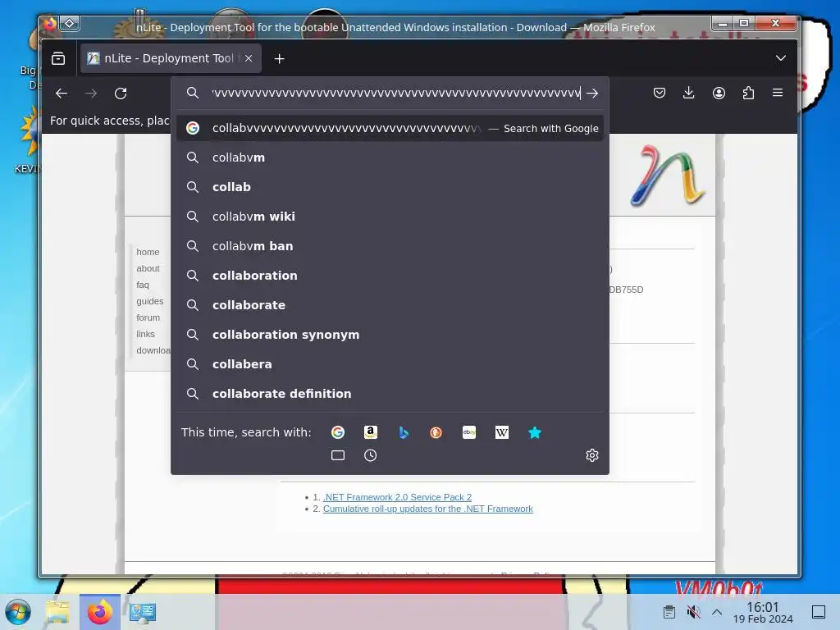The width and height of the screenshot is (840, 630).
Task: Open the Firefox hamburger application menu
Action: (778, 93)
